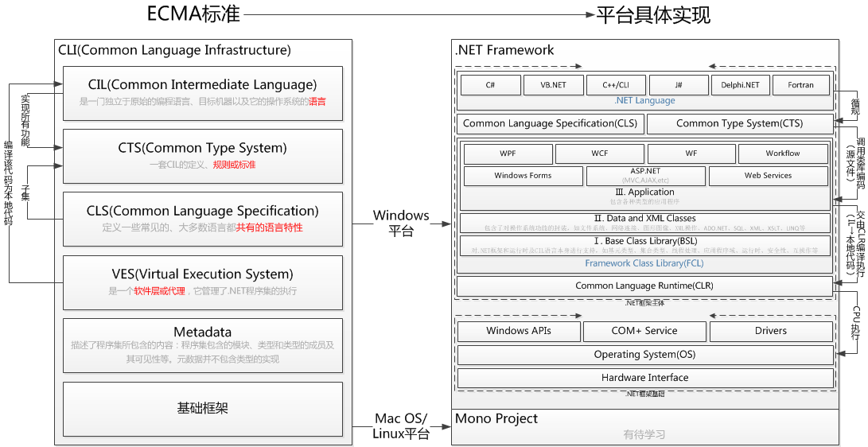Click the CLI(Common Language Infrastructure) title
This screenshot has width=868, height=447.
[174, 50]
